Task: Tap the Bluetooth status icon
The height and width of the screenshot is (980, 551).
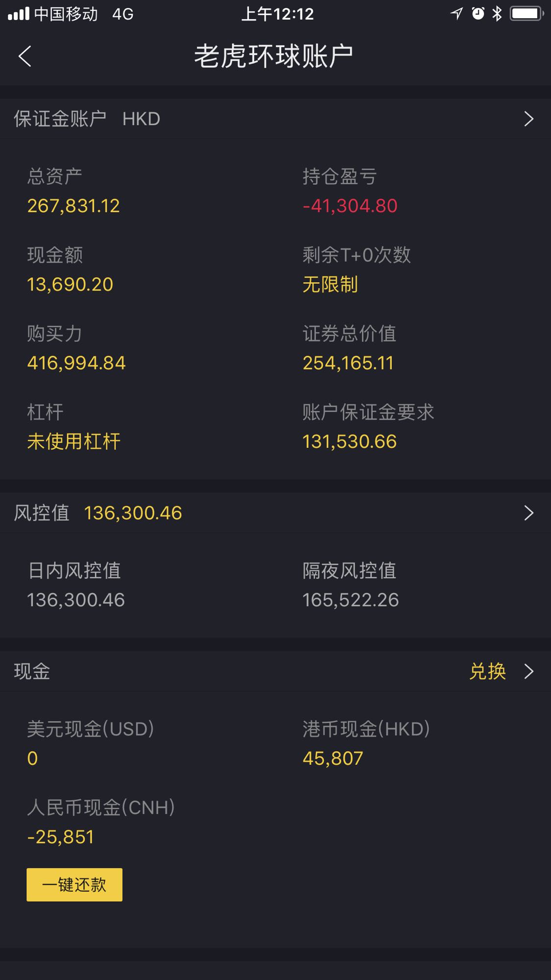Action: (497, 14)
